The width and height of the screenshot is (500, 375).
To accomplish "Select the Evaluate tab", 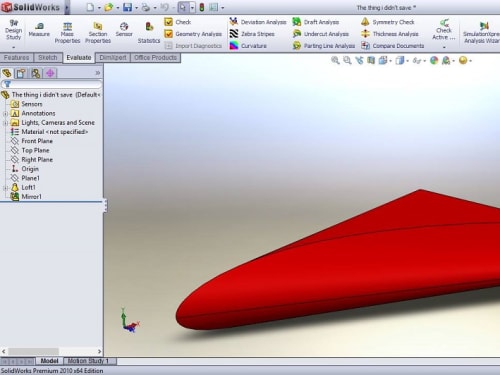I will pos(79,58).
